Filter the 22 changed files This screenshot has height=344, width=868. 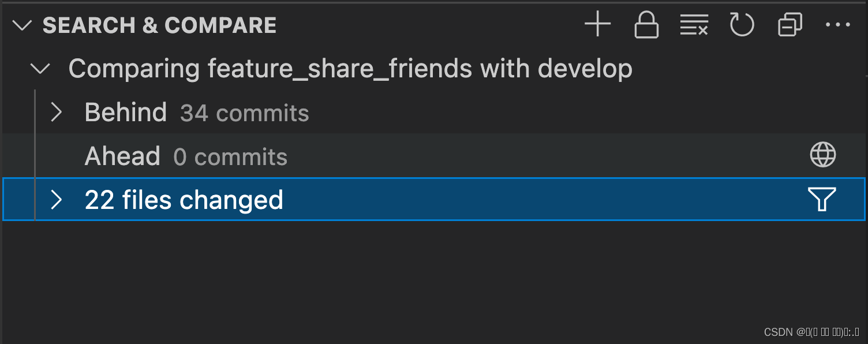(823, 199)
